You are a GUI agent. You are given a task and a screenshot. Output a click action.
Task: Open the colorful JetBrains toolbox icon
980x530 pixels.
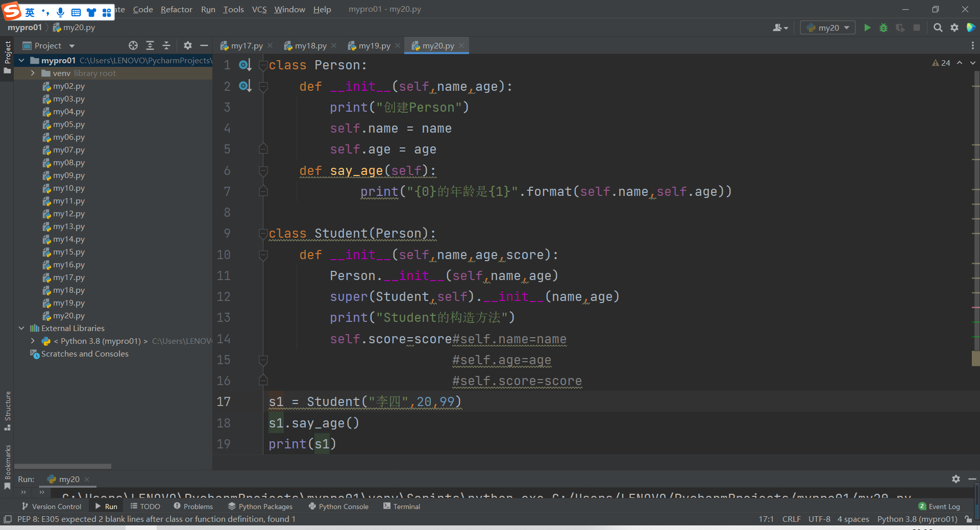click(971, 28)
